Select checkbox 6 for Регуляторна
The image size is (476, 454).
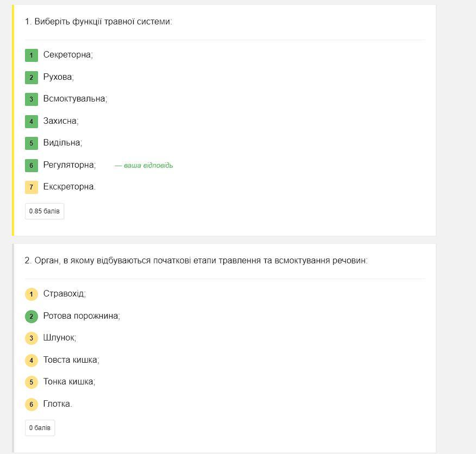pyautogui.click(x=32, y=165)
